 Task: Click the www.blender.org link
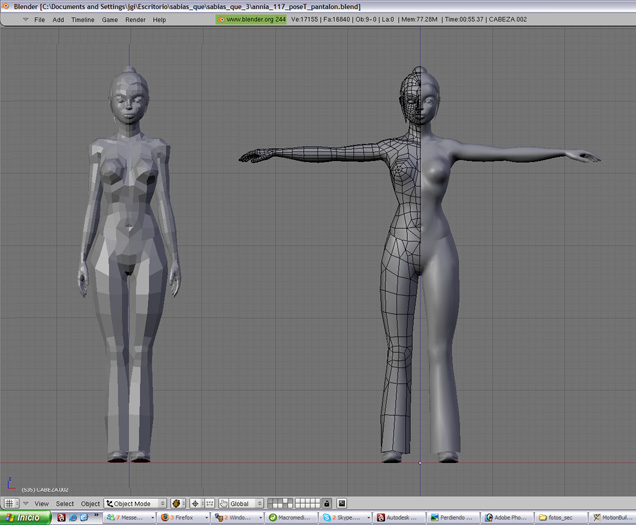251,19
